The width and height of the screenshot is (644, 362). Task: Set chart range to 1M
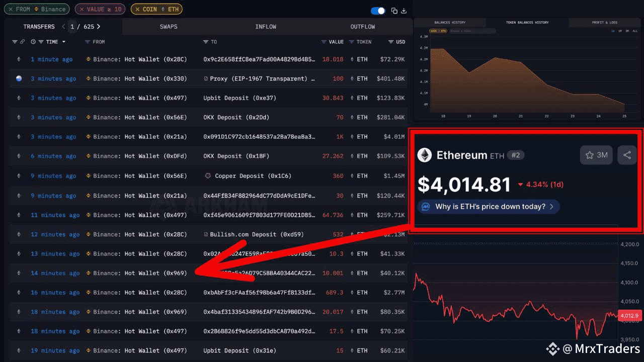point(620,31)
